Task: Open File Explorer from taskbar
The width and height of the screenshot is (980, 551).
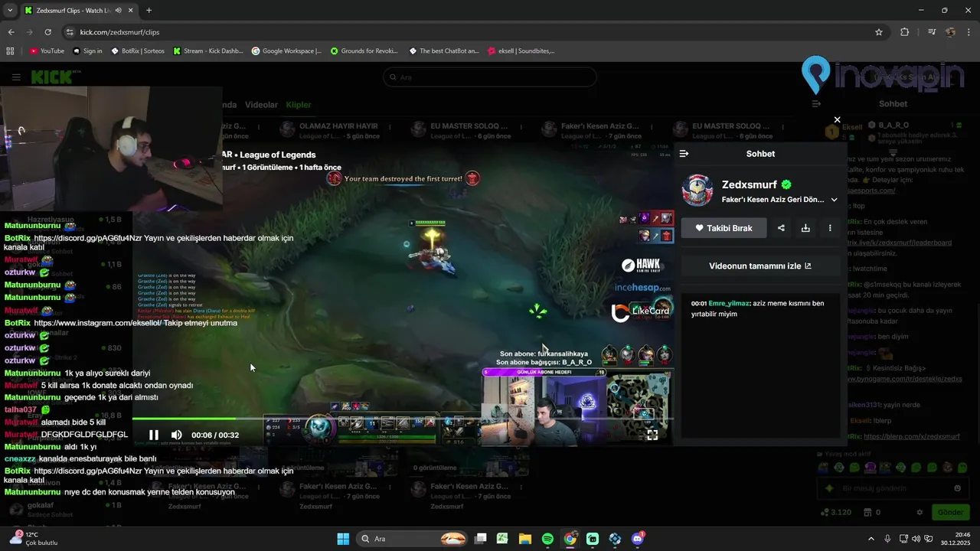Action: [524, 539]
